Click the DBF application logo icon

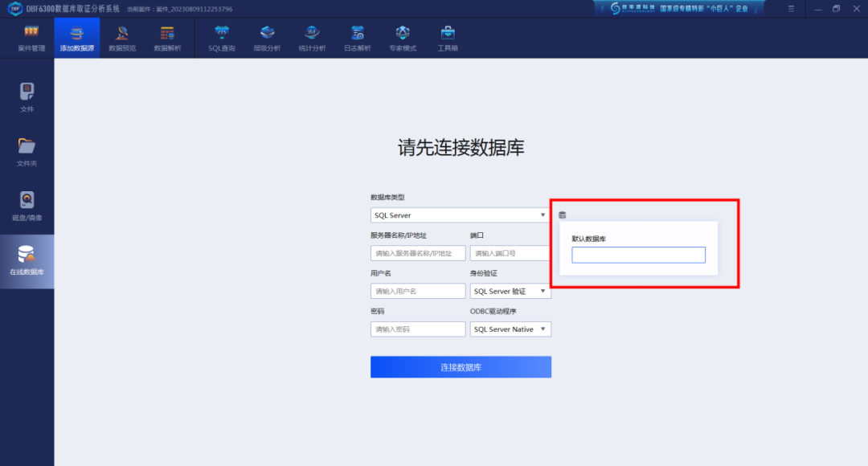pyautogui.click(x=15, y=9)
